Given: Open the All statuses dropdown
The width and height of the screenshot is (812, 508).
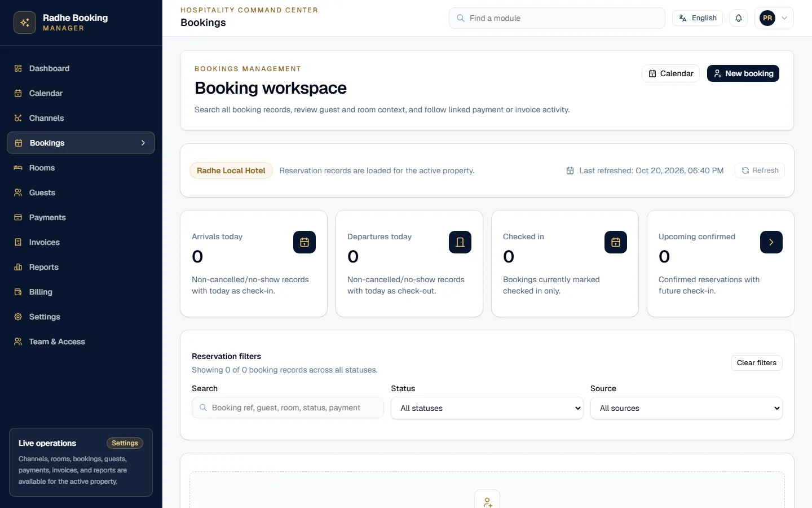Looking at the screenshot, I should [x=487, y=408].
